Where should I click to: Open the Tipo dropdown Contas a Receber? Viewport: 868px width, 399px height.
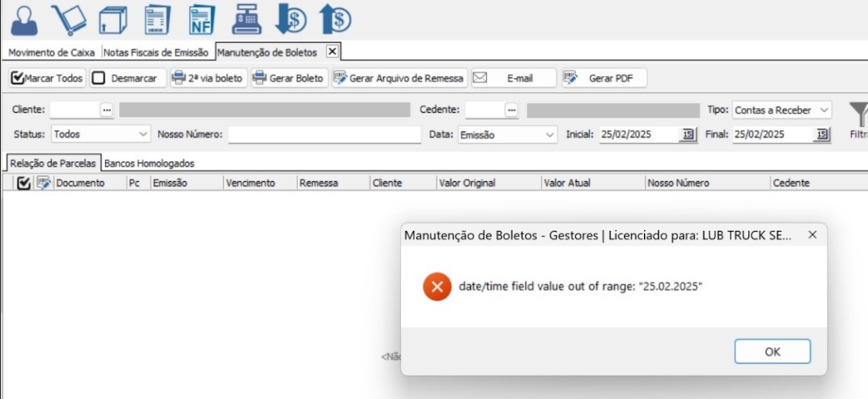pos(781,110)
